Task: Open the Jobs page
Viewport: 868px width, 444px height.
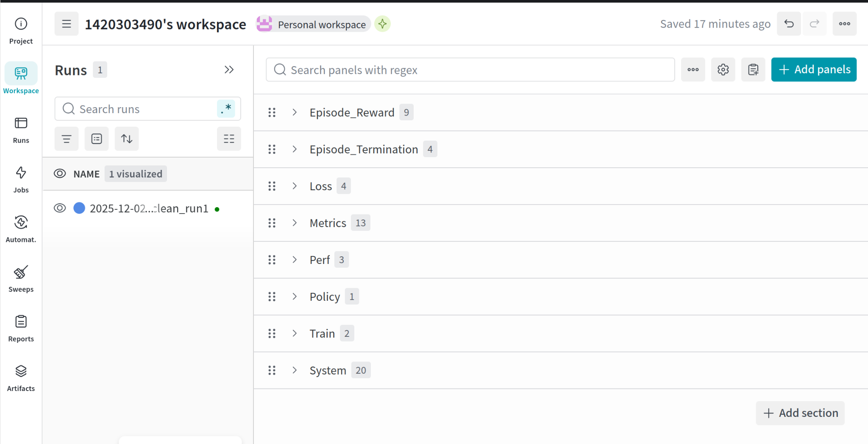Action: click(21, 180)
